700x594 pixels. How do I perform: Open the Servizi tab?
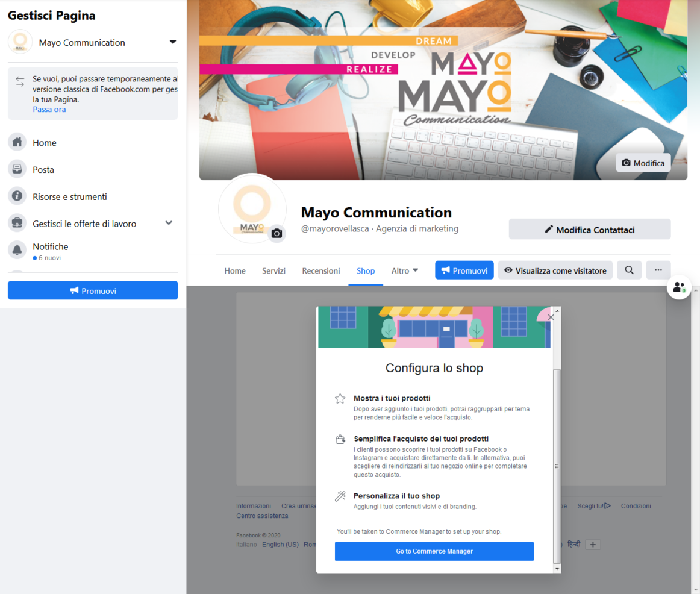273,270
